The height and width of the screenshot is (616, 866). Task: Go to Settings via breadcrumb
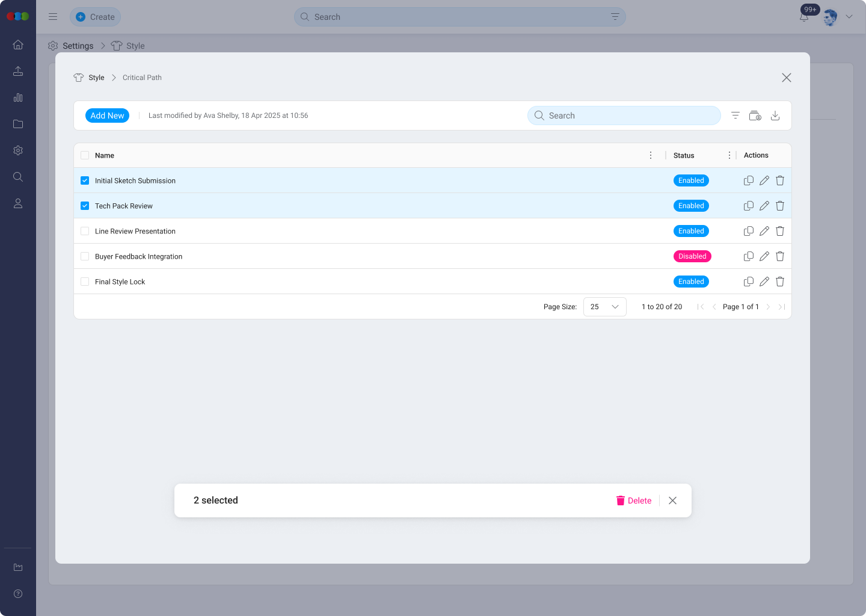(x=77, y=46)
